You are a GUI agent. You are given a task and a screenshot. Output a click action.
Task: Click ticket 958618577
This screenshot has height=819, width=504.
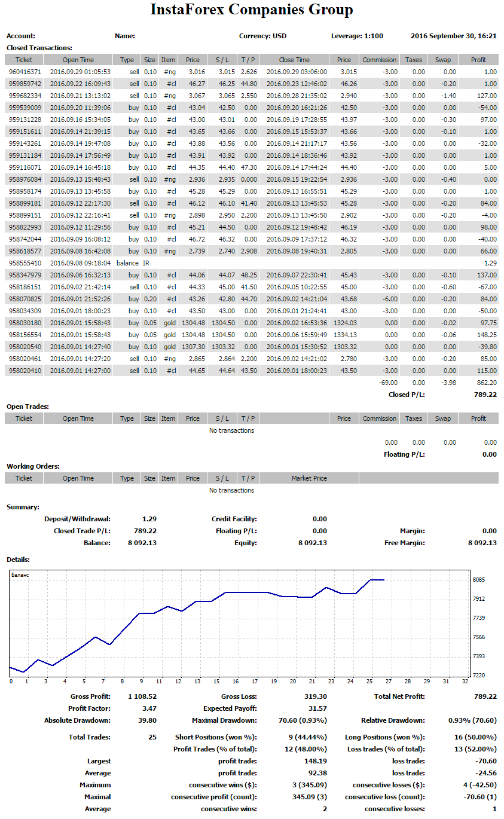coord(25,251)
